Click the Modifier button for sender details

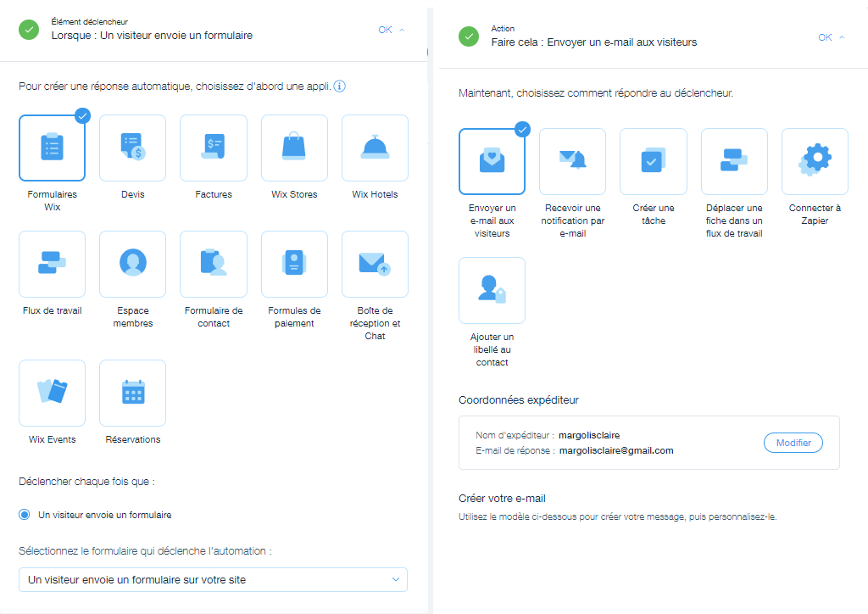pos(793,443)
